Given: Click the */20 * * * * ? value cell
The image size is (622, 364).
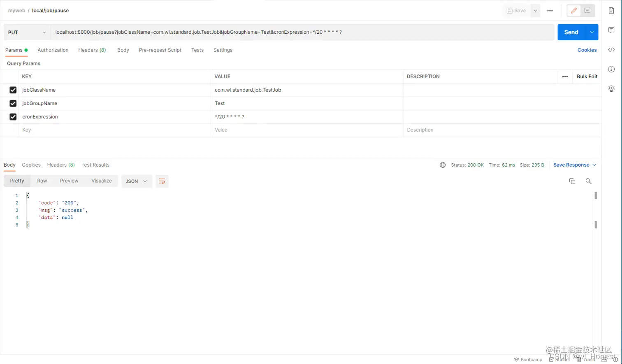Looking at the screenshot, I should click(x=307, y=117).
